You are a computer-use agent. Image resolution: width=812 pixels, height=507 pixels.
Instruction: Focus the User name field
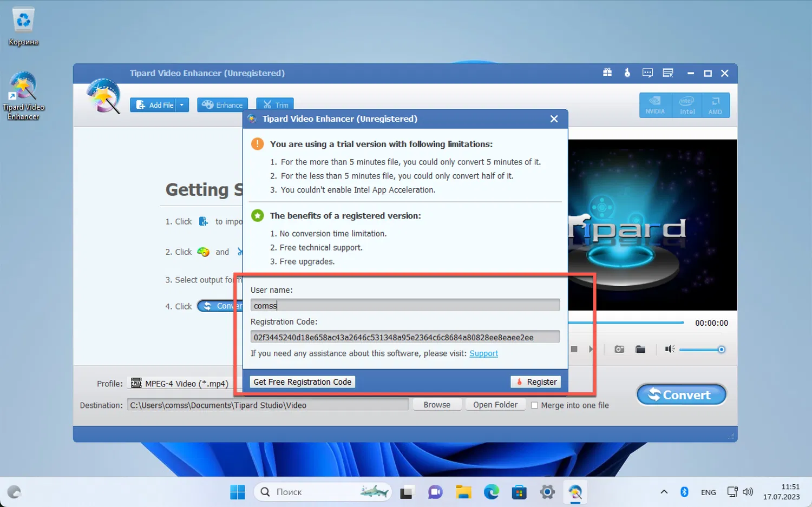click(x=405, y=305)
